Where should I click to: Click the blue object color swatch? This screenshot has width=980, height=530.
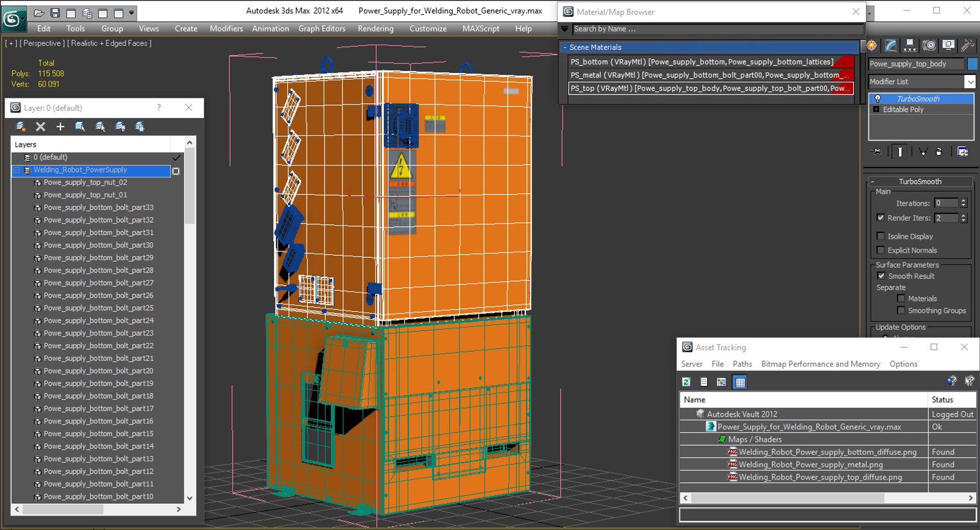[x=972, y=64]
